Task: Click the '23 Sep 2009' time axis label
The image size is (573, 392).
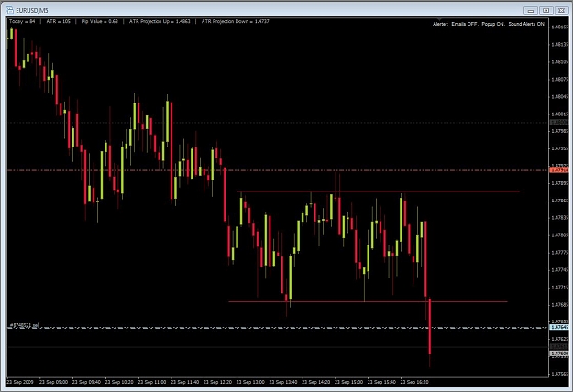Action: [x=20, y=382]
